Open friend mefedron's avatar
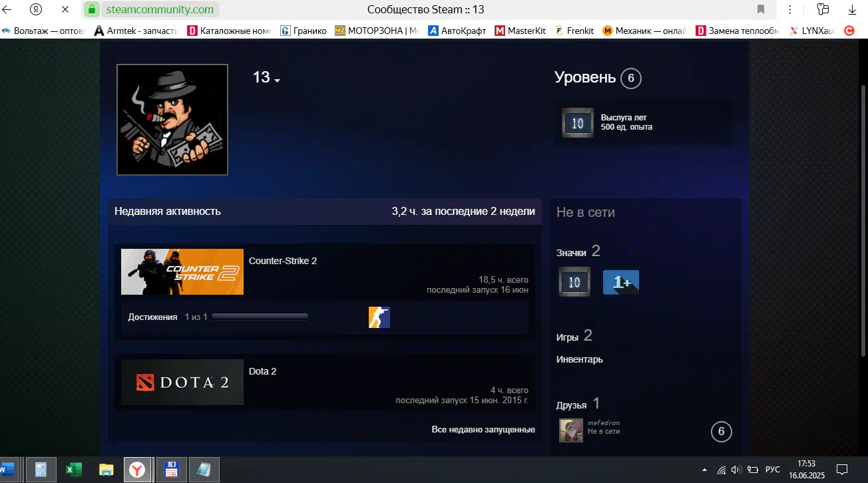The width and height of the screenshot is (868, 483). click(x=571, y=430)
